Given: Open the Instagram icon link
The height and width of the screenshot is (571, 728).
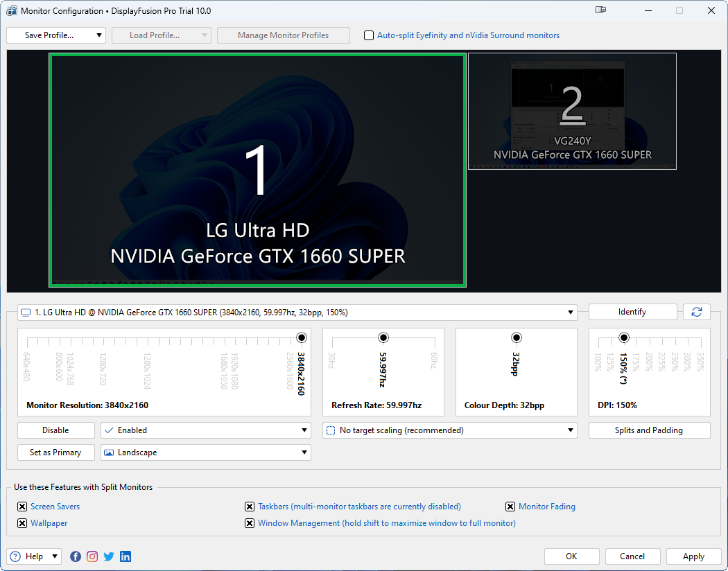Looking at the screenshot, I should [92, 556].
